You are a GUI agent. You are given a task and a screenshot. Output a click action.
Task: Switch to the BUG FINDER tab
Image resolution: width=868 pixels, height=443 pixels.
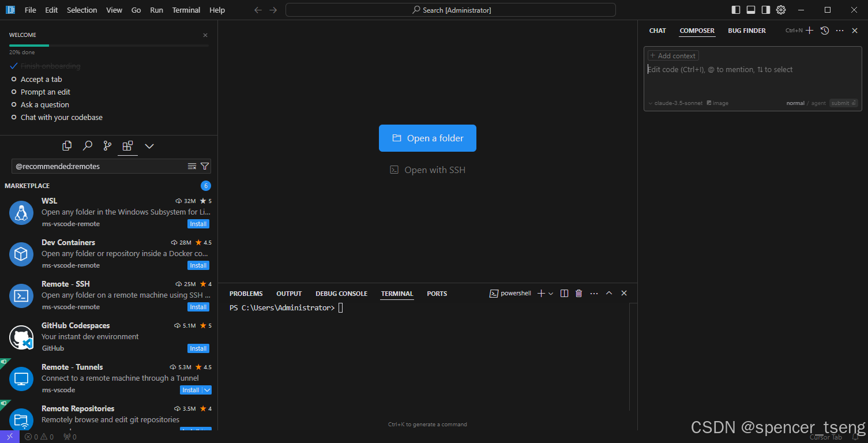747,31
